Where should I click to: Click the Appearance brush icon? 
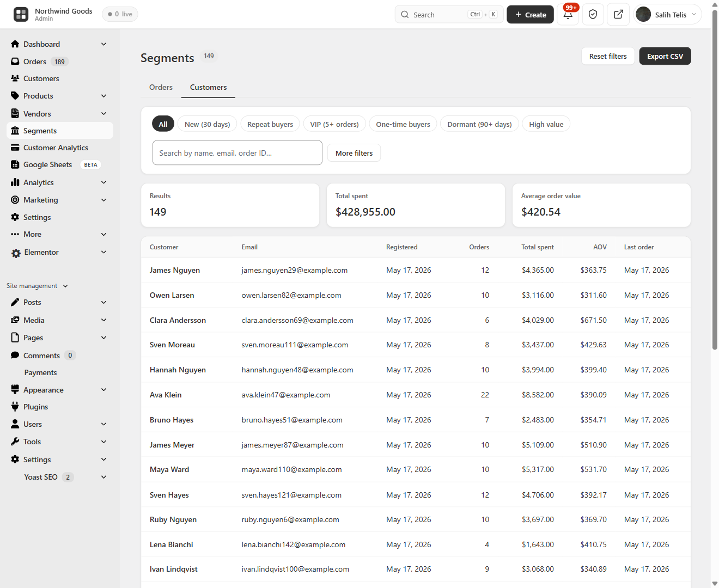(15, 390)
